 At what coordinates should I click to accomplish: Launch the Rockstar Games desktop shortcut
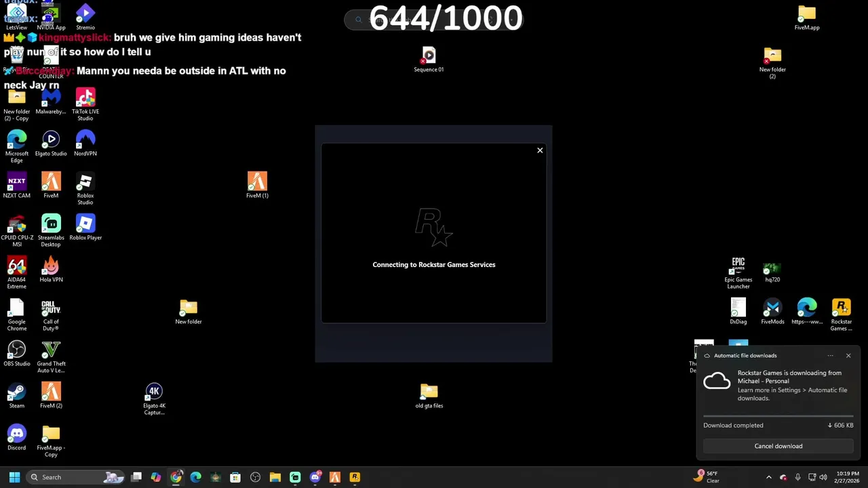click(841, 315)
